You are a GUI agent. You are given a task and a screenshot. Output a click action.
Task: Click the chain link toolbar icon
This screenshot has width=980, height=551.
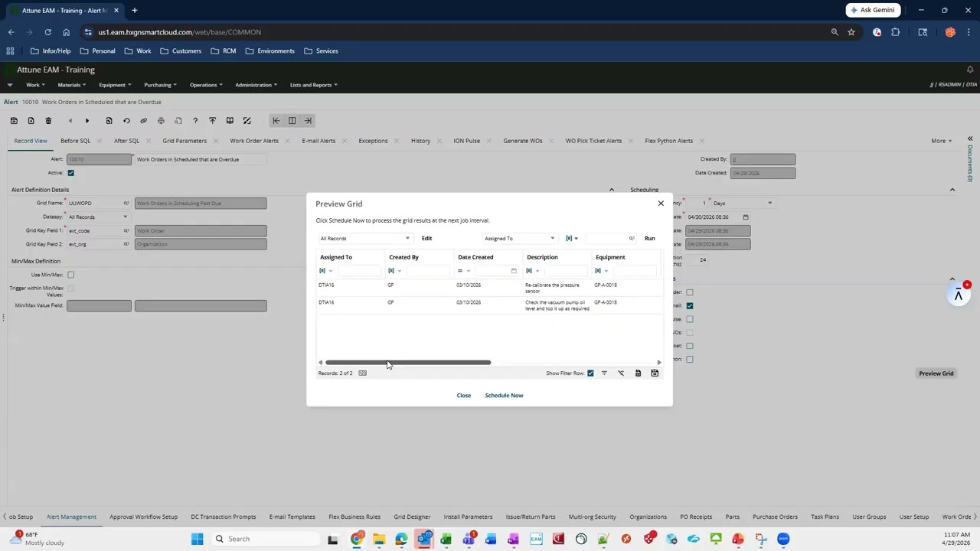[143, 121]
